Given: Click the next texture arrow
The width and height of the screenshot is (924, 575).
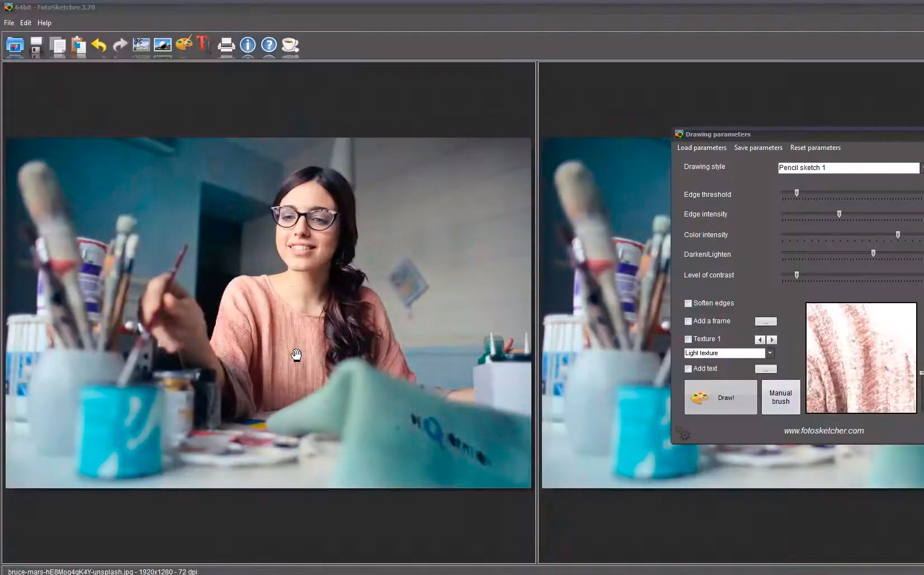Looking at the screenshot, I should (x=772, y=340).
